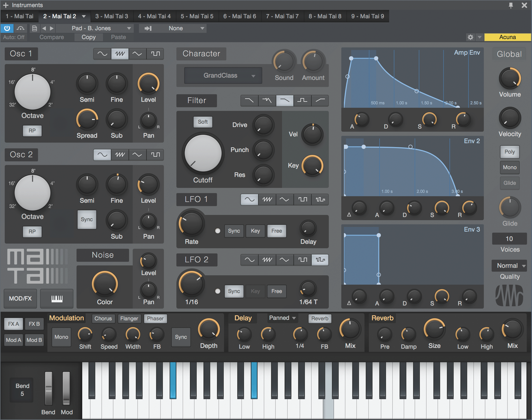Viewport: 532px width, 420px height.
Task: Open the gear settings icon
Action: point(470,37)
